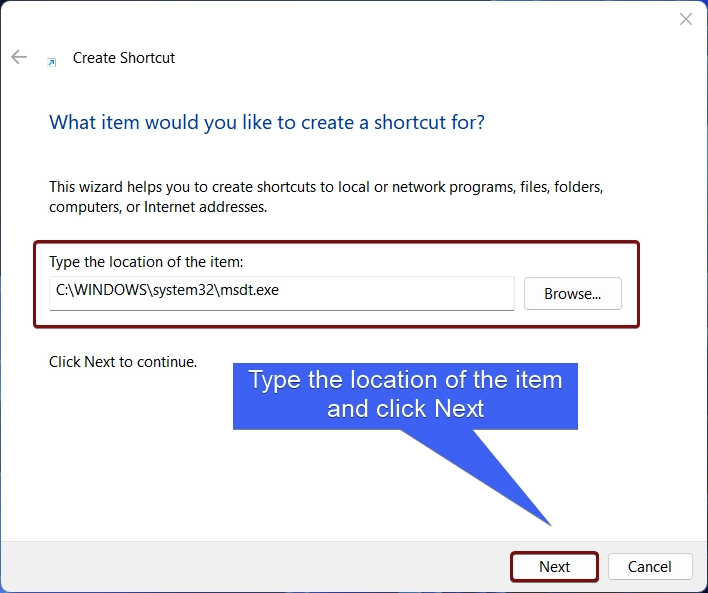Screen dimensions: 708x593
Task: Click the 'What item would you like' heading
Action: click(x=267, y=122)
